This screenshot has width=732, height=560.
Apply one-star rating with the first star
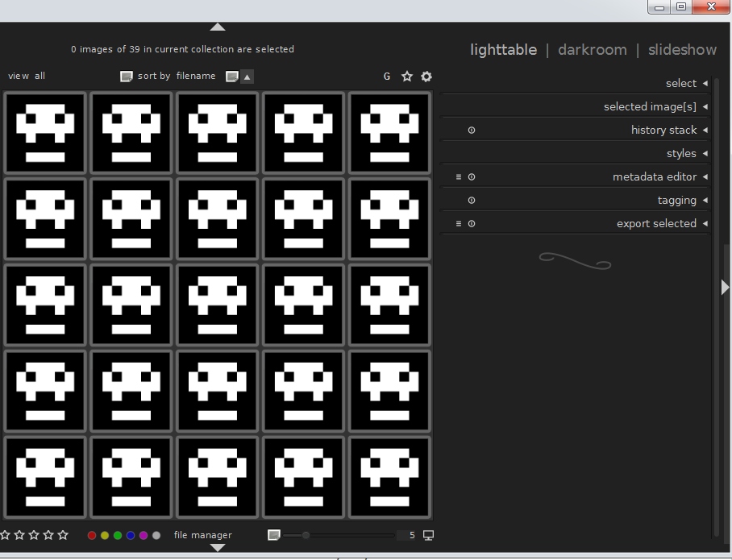5,535
